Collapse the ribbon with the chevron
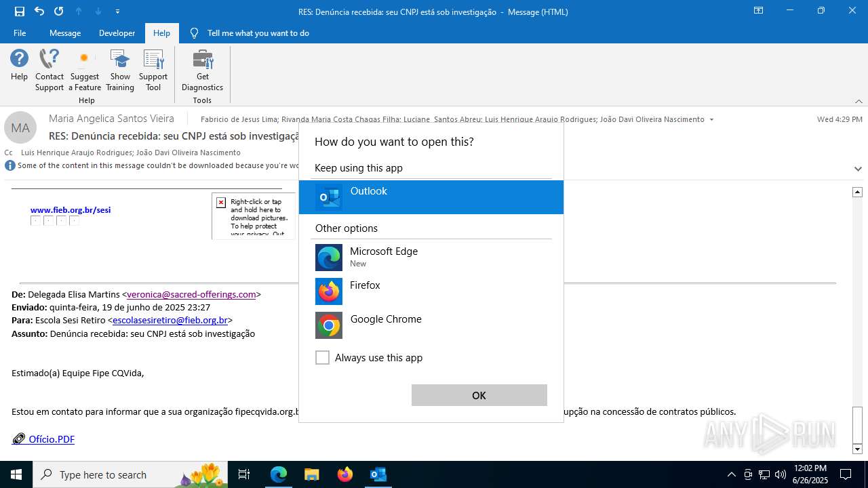Screen dimensions: 868x488 (x=859, y=101)
